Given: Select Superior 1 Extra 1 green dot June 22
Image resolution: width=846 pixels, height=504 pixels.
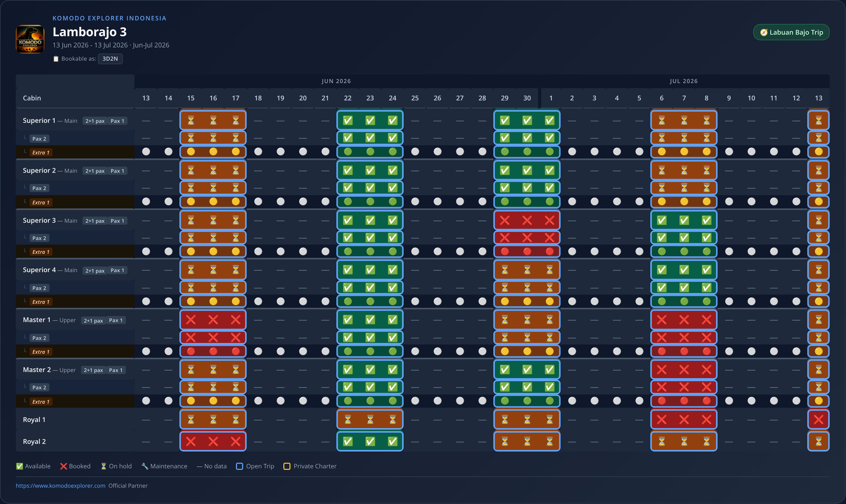Looking at the screenshot, I should pos(348,152).
